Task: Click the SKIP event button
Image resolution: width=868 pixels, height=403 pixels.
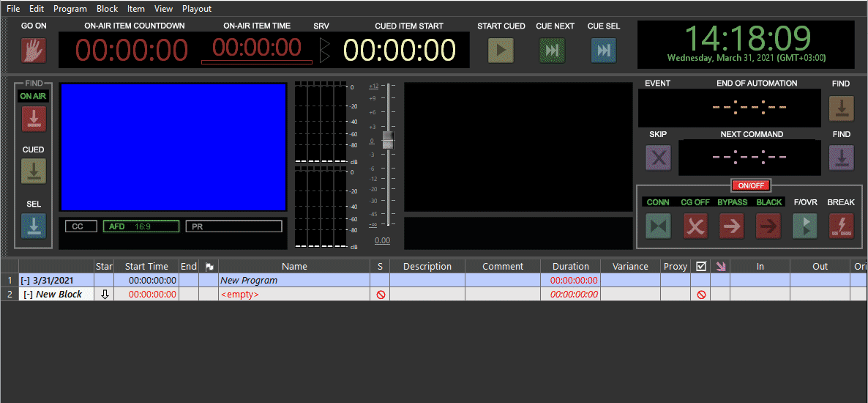Action: point(658,158)
